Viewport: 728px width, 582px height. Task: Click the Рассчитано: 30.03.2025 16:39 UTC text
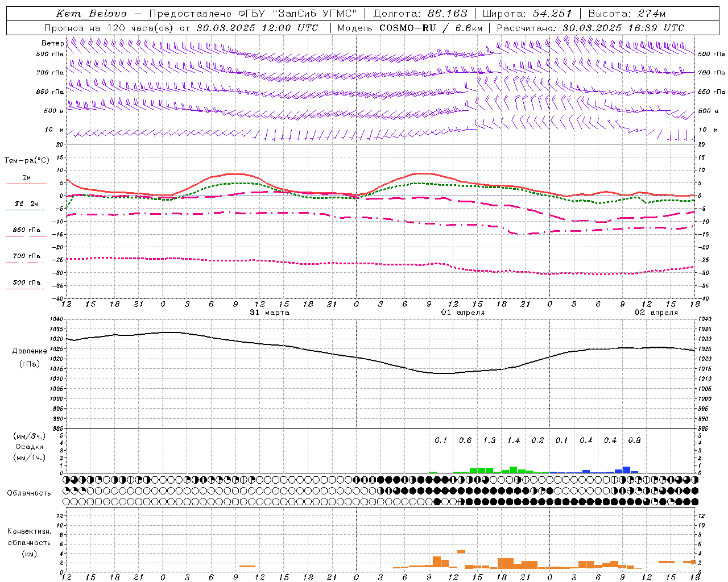(x=590, y=28)
